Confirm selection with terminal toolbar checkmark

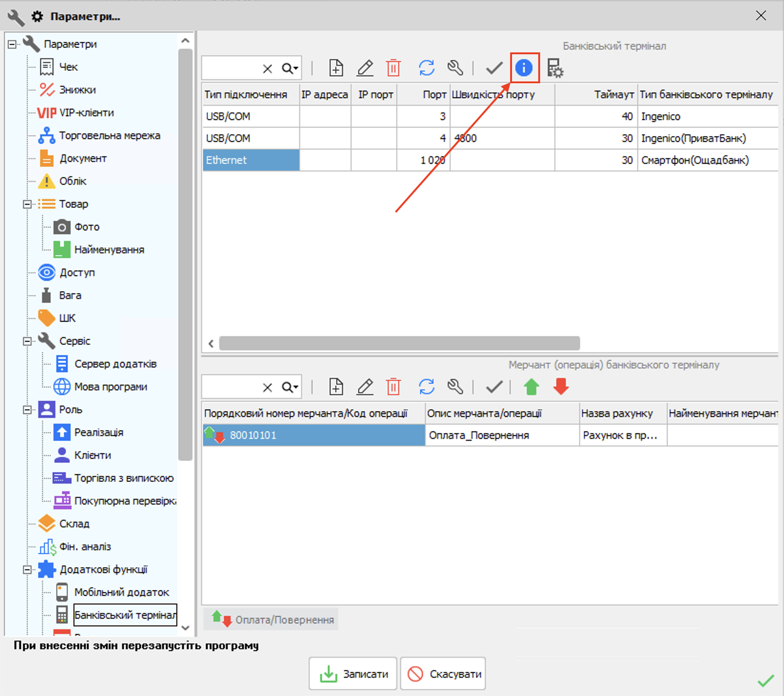494,68
